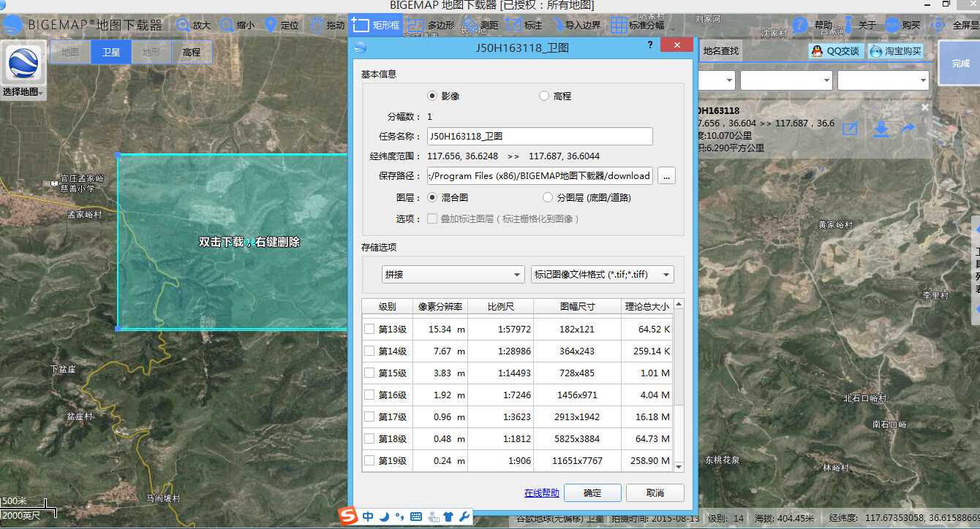Switch to the 卫星 satellite tab
This screenshot has width=980, height=529.
coord(111,52)
